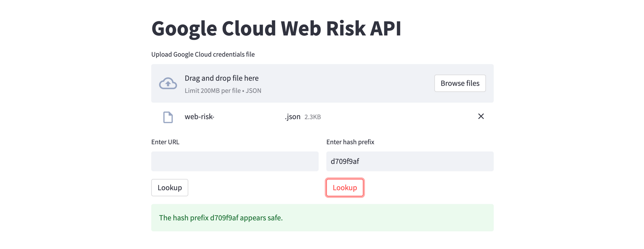Remove the uploaded web-risk JSON file
Image resolution: width=644 pixels, height=249 pixels.
pyautogui.click(x=481, y=116)
